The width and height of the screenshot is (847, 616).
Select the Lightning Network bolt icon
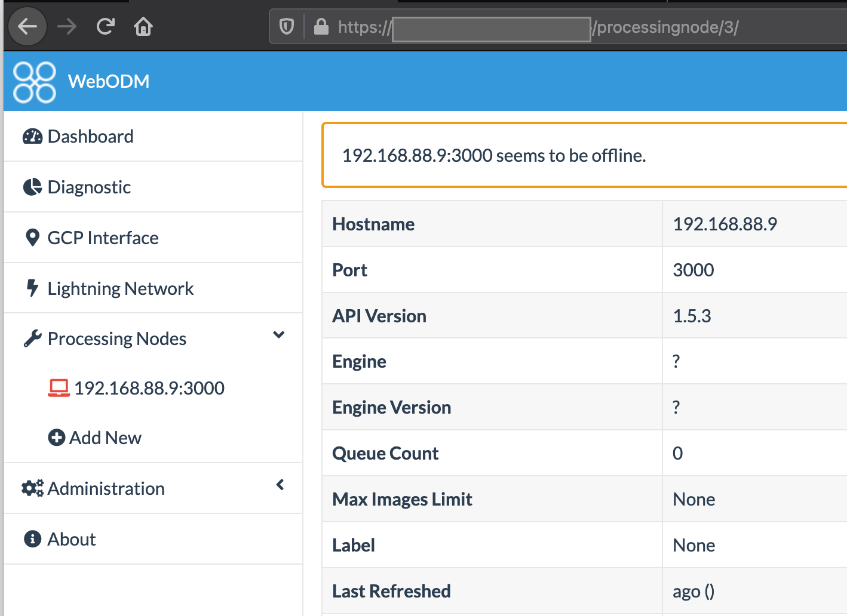point(32,288)
